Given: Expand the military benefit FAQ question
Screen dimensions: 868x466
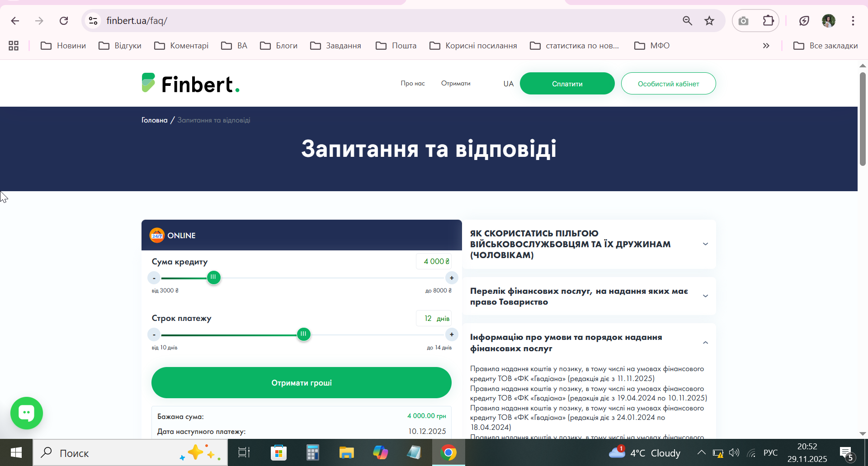Looking at the screenshot, I should pos(589,244).
